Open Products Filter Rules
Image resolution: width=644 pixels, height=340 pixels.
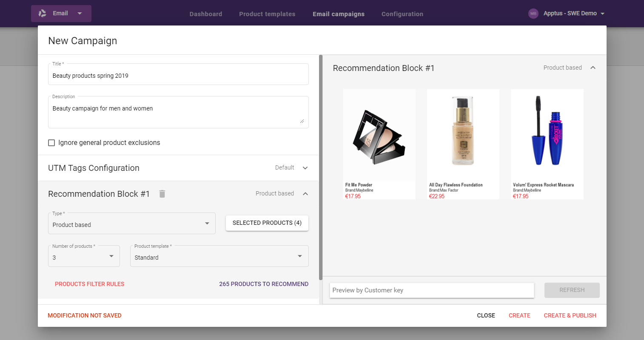point(90,284)
